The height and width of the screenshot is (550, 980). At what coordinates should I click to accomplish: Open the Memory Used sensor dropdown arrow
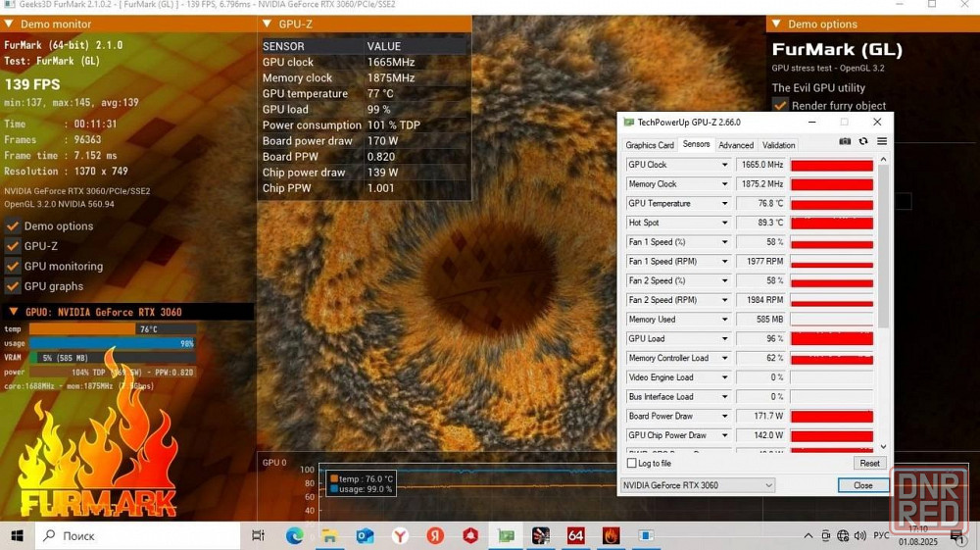point(724,320)
